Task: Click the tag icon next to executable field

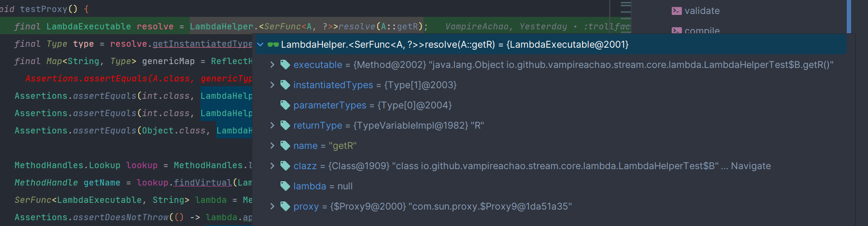Action: pos(285,65)
